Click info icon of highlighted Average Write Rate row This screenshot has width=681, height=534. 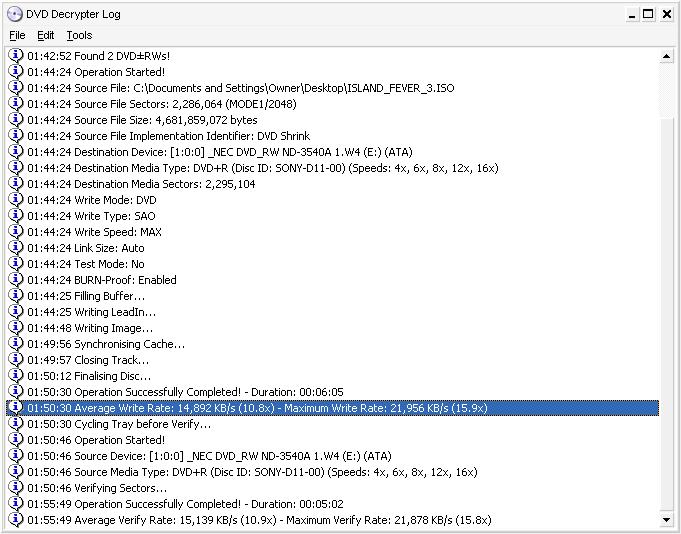tap(15, 407)
